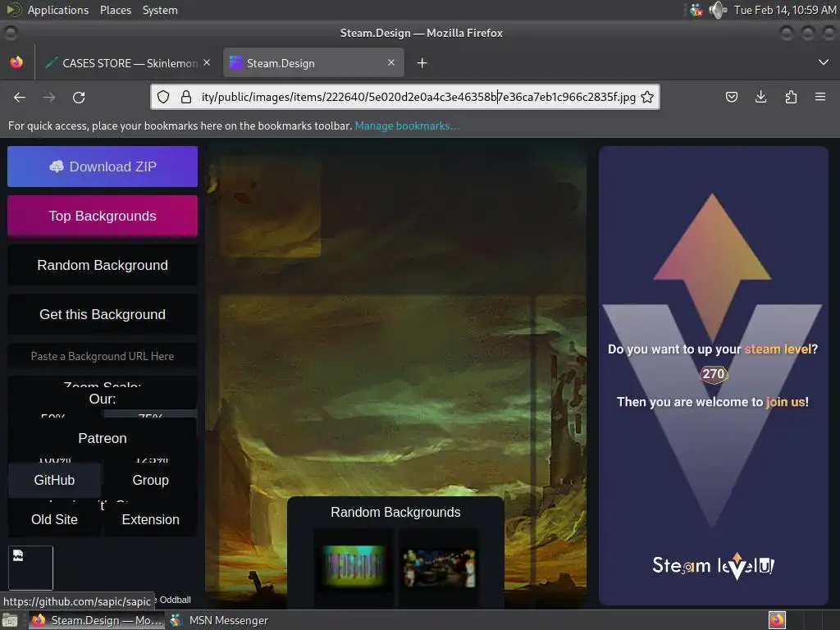840x630 pixels.
Task: Close the CASES STORE — Skinlemon tab
Action: point(207,62)
